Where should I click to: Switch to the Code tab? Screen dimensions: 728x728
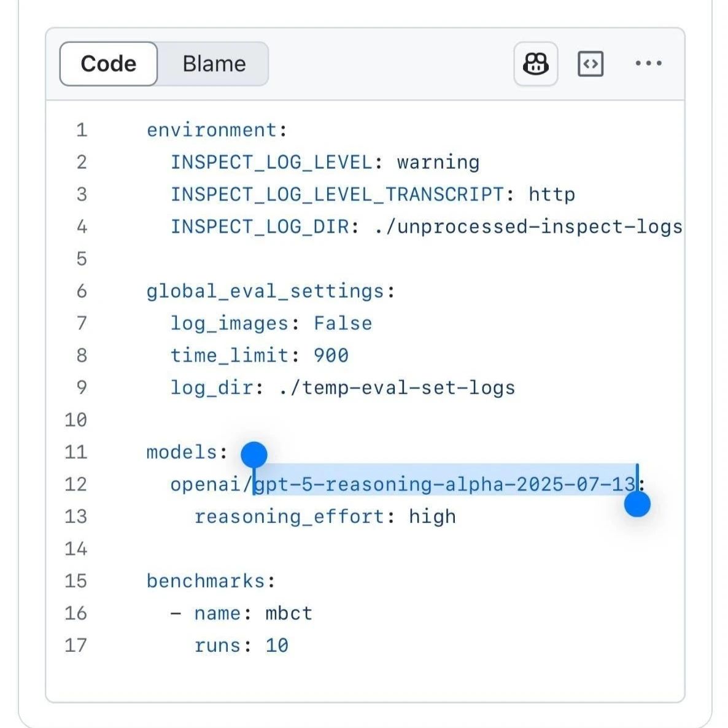click(109, 64)
